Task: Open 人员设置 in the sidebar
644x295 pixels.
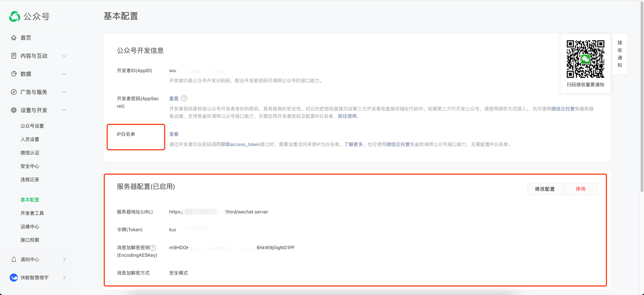Action: click(x=30, y=139)
